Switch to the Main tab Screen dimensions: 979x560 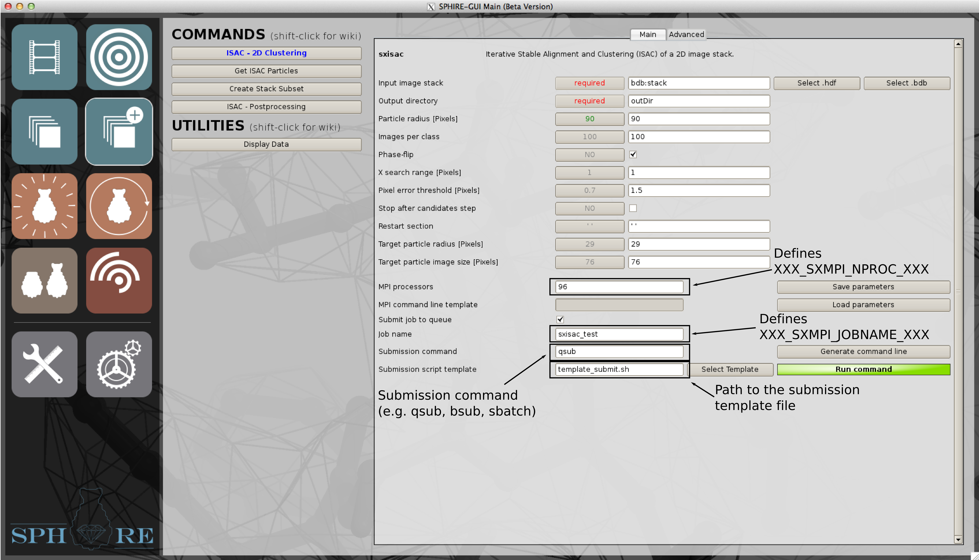coord(648,34)
